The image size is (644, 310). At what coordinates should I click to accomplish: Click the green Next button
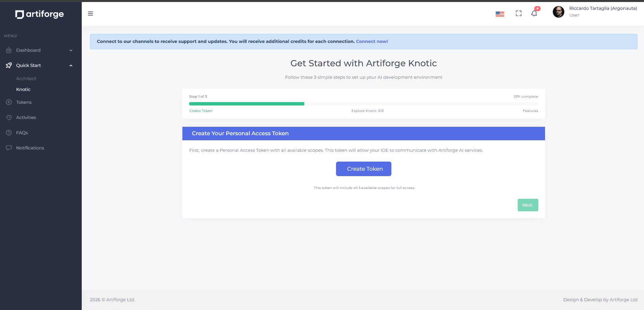coord(528,205)
